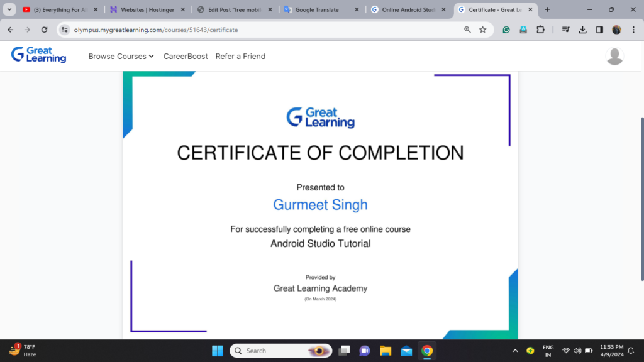Show Chrome downloads
This screenshot has height=362, width=644.
pos(583,30)
